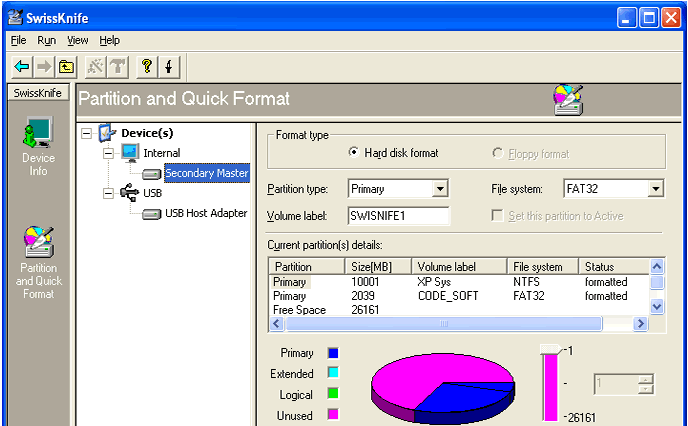This screenshot has height=426, width=688.
Task: Collapse the Internal tree node
Action: click(108, 153)
